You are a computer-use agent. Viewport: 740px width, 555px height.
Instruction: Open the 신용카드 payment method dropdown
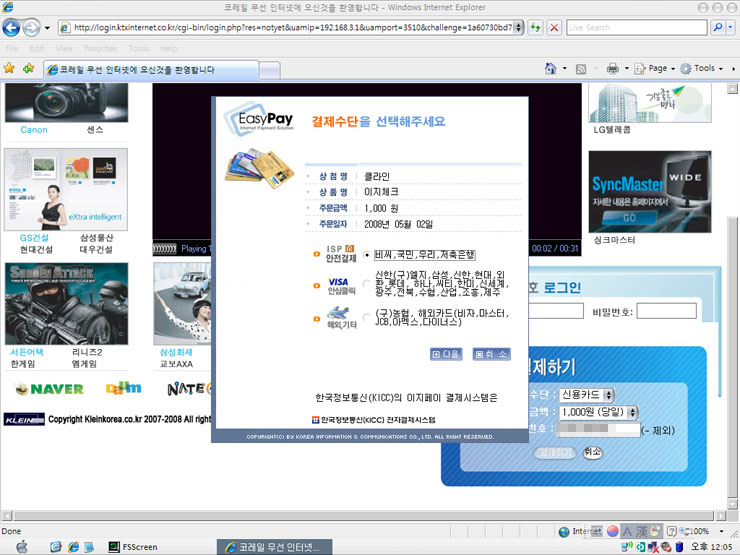click(587, 395)
